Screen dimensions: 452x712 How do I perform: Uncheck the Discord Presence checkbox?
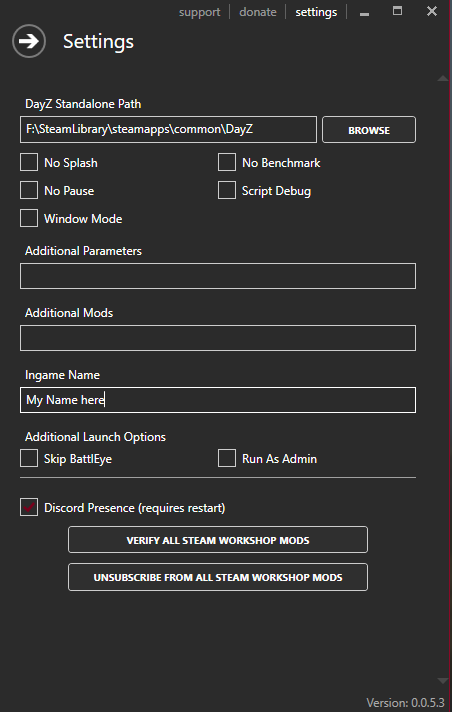(29, 507)
